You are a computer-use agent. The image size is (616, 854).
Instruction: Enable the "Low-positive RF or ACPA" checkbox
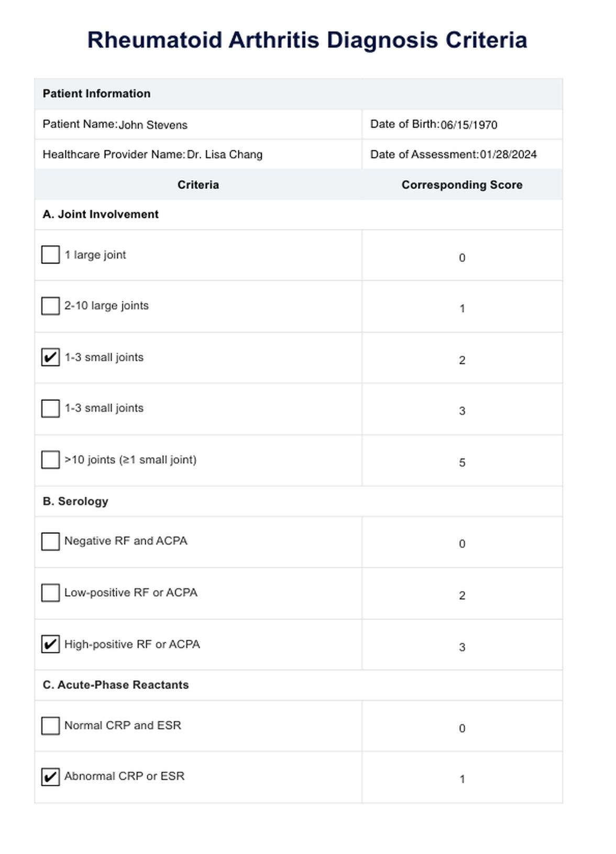pos(50,593)
